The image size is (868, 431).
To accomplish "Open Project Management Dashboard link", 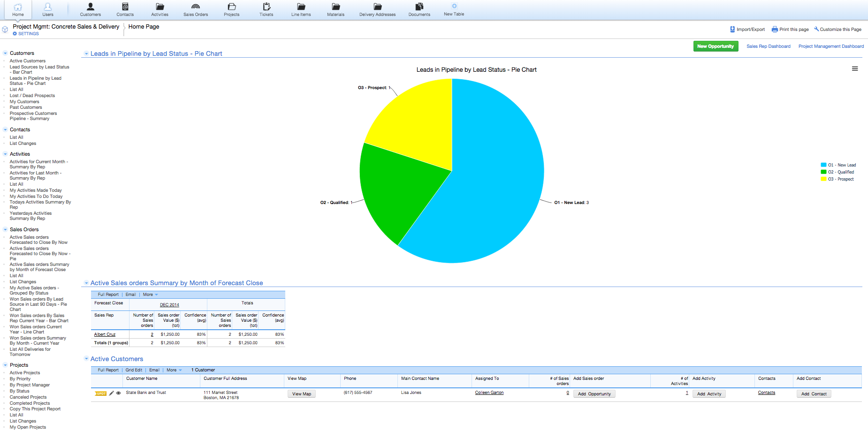I will click(x=831, y=46).
